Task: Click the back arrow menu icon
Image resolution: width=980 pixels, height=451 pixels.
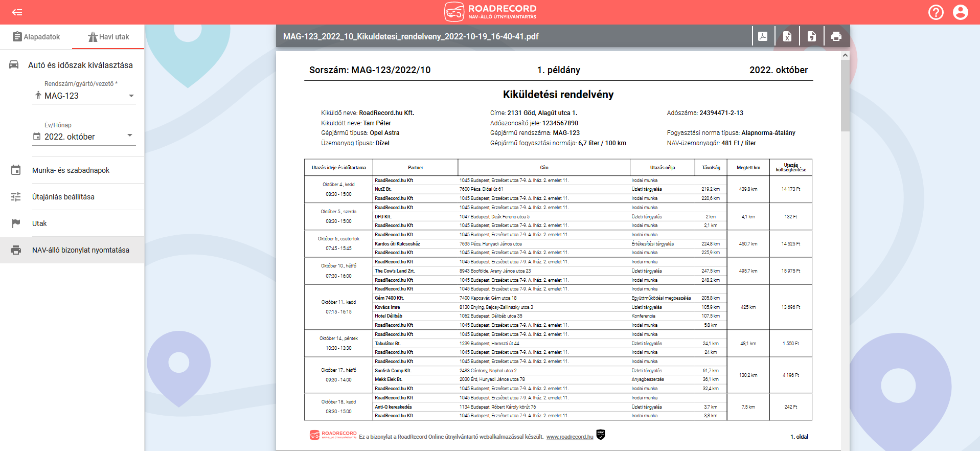Action: [x=17, y=12]
